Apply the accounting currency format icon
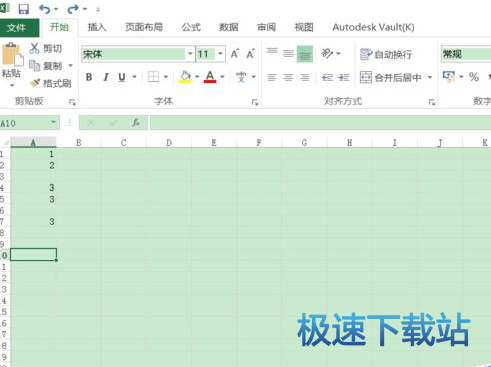The height and width of the screenshot is (367, 491). (449, 77)
